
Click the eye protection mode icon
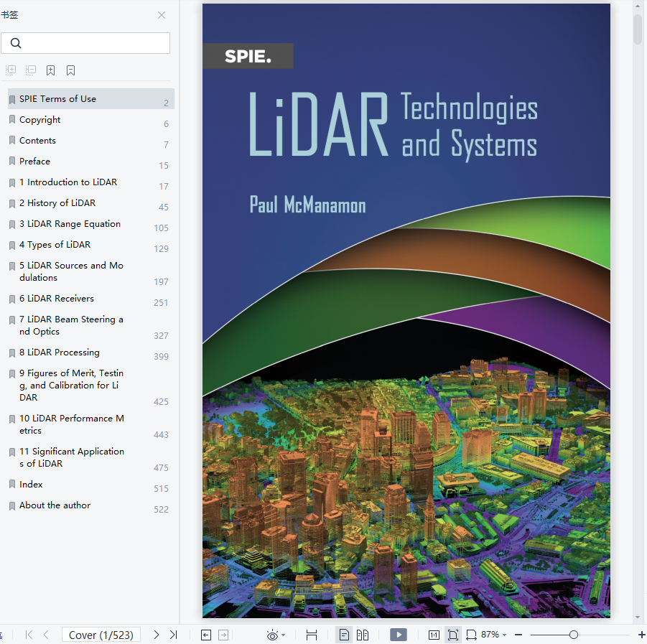point(272,635)
